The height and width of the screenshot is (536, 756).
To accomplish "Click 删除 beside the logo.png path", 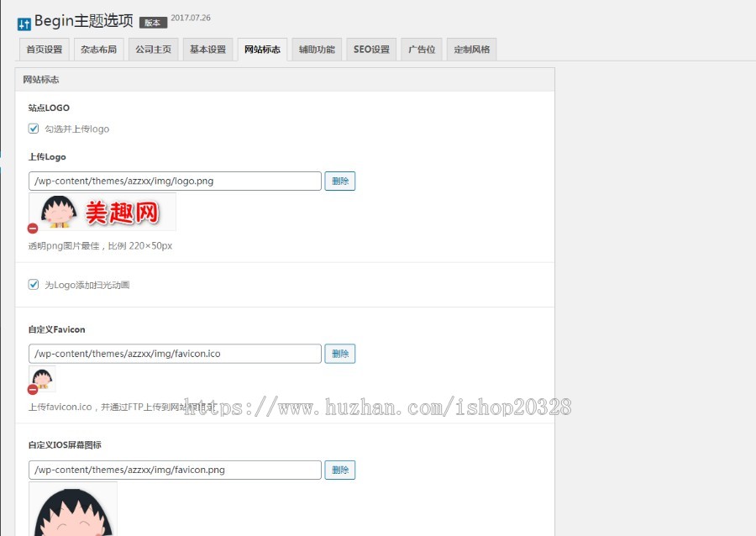I will tap(340, 181).
